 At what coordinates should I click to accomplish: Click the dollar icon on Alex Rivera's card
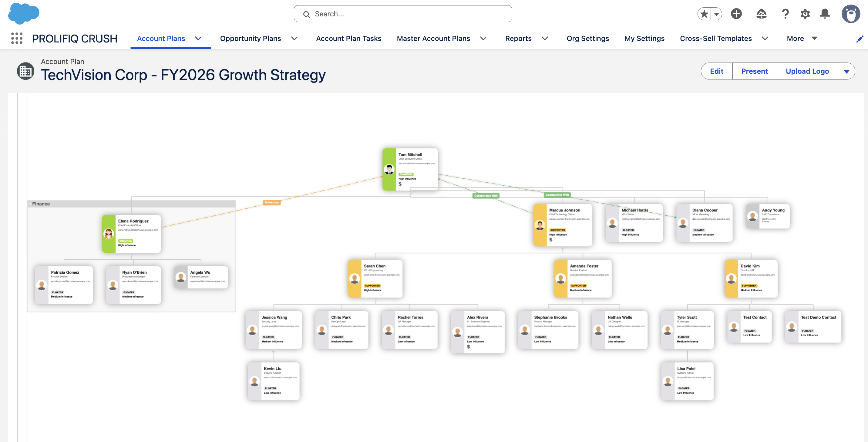pyautogui.click(x=468, y=346)
